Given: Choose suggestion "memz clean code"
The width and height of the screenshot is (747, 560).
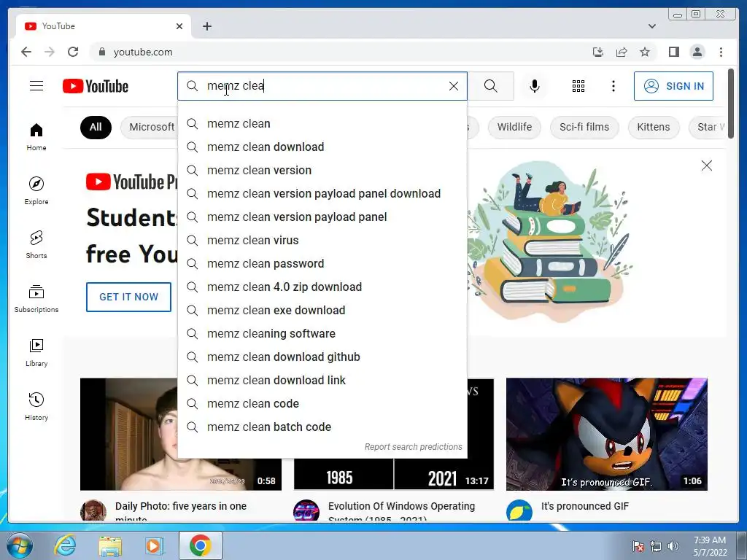Looking at the screenshot, I should coord(322,404).
